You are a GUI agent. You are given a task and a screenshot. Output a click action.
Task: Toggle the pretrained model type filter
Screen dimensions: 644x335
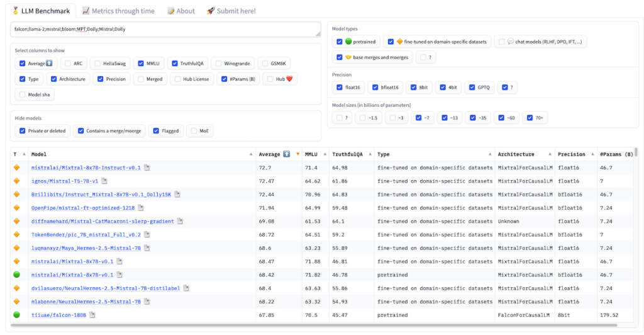[339, 42]
